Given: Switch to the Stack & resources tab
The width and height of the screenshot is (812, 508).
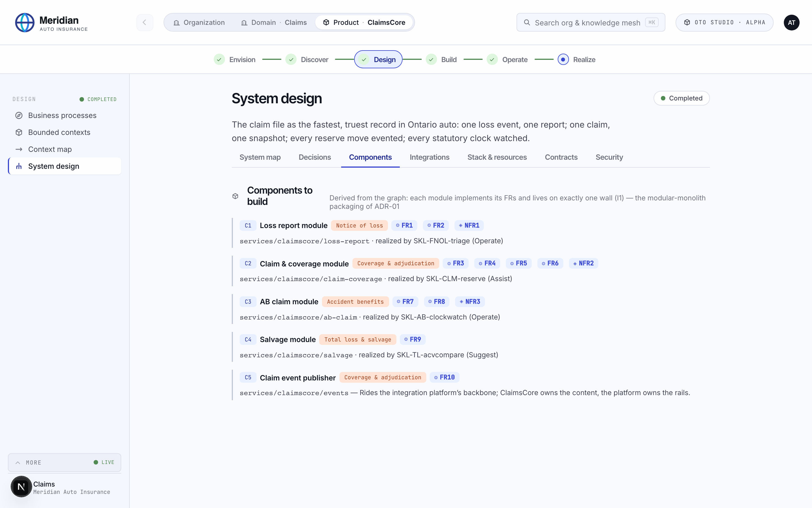Looking at the screenshot, I should (x=497, y=157).
